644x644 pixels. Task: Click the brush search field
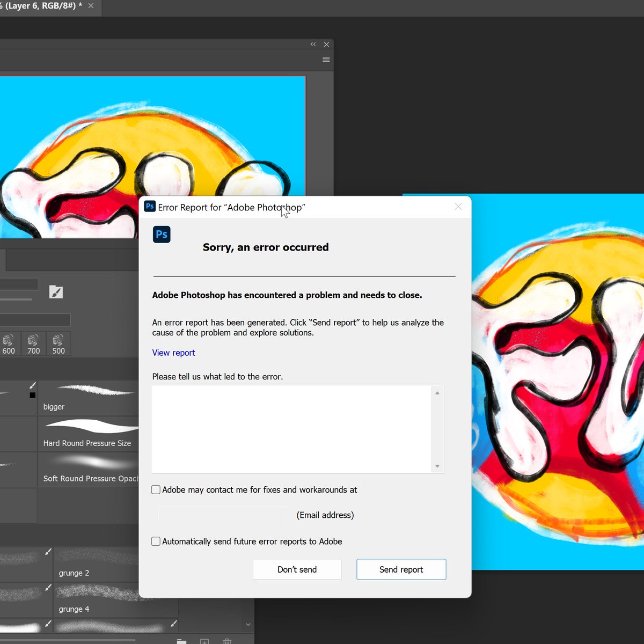(x=35, y=320)
